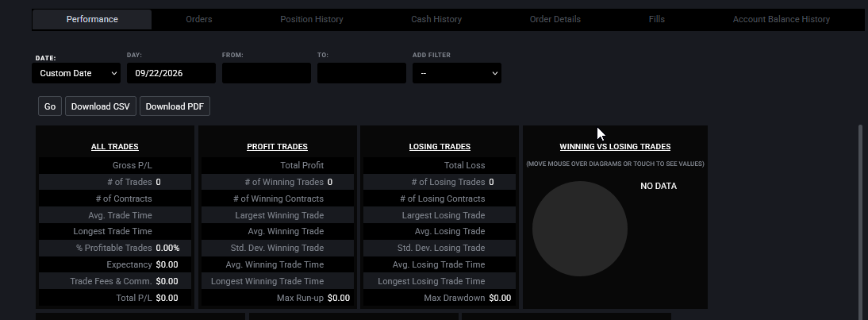Click the Std. Dev. Winning Trade label
This screenshot has width=868, height=320.
click(x=278, y=248)
